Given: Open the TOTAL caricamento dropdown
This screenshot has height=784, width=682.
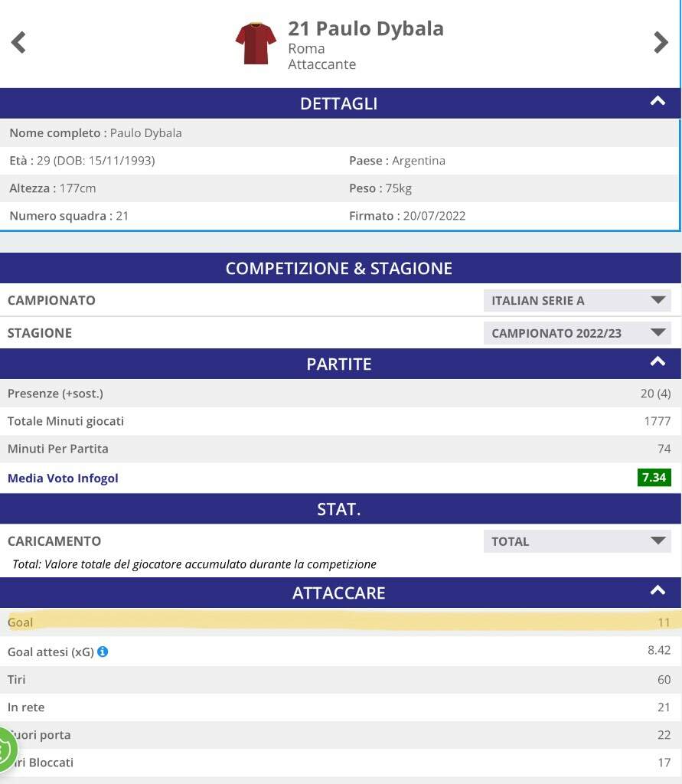Looking at the screenshot, I should pyautogui.click(x=577, y=541).
